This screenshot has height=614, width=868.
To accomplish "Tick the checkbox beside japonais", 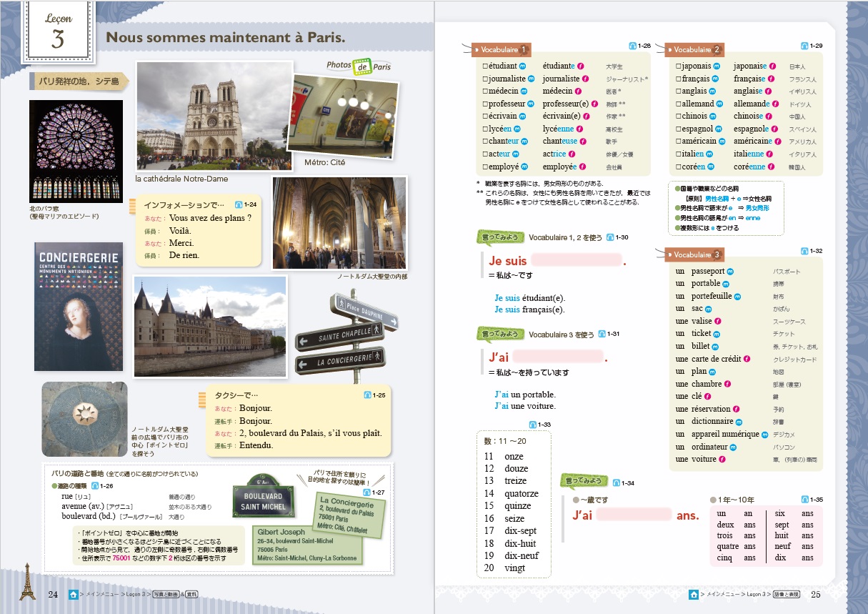I will [x=678, y=66].
